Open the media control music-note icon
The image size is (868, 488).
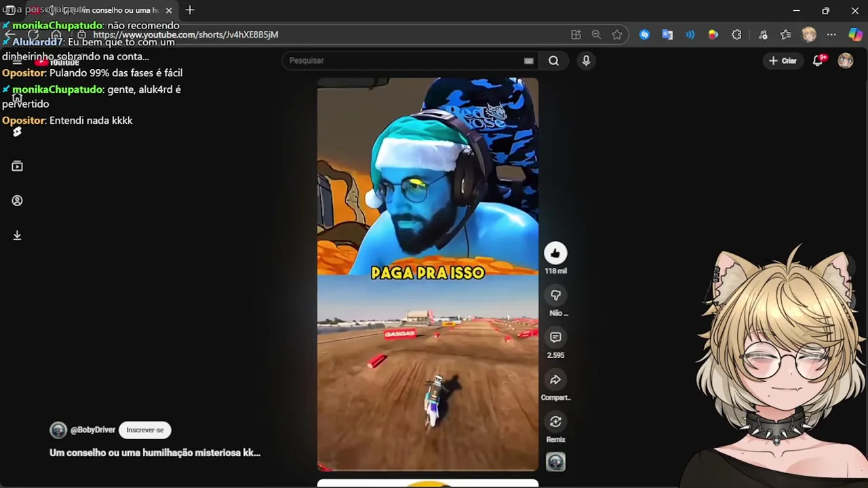pos(763,35)
